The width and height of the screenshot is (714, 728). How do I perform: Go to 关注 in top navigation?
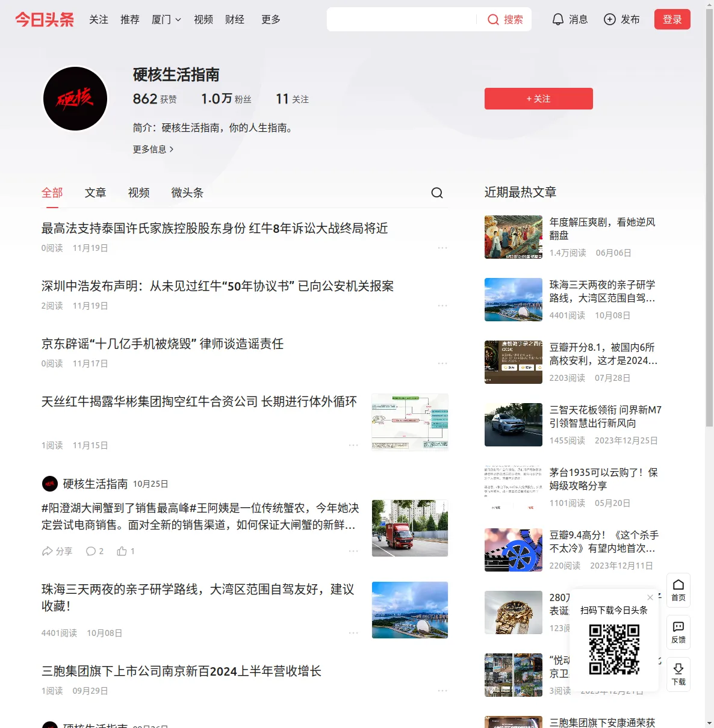[99, 19]
